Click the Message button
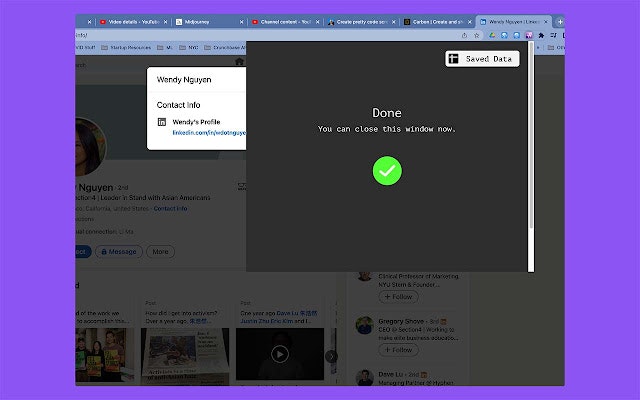The height and width of the screenshot is (400, 640). click(119, 251)
